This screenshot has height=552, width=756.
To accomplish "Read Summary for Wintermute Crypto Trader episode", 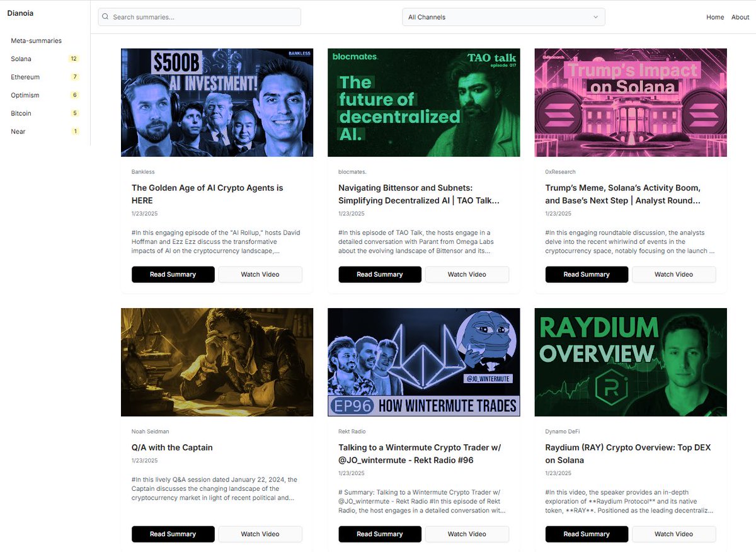I will point(380,534).
